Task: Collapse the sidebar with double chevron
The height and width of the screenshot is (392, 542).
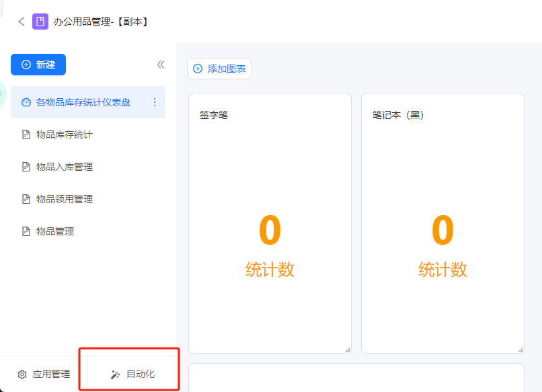Action: 161,65
